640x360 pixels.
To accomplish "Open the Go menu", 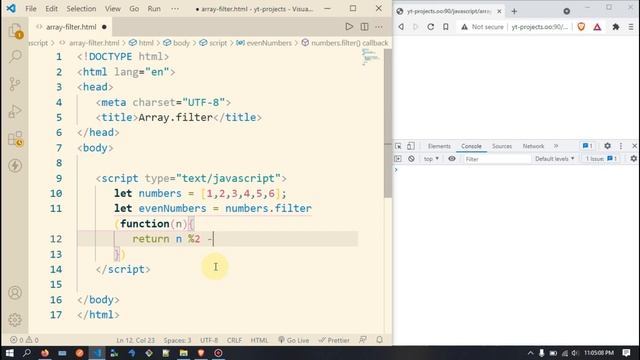I will click(x=134, y=9).
